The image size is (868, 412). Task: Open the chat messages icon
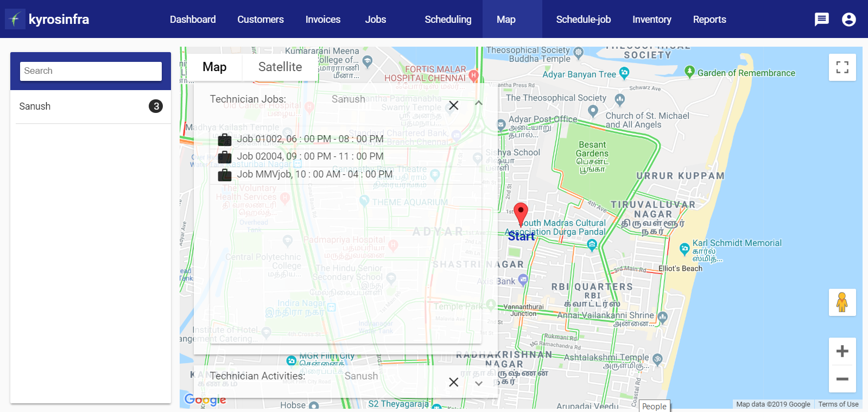[822, 20]
